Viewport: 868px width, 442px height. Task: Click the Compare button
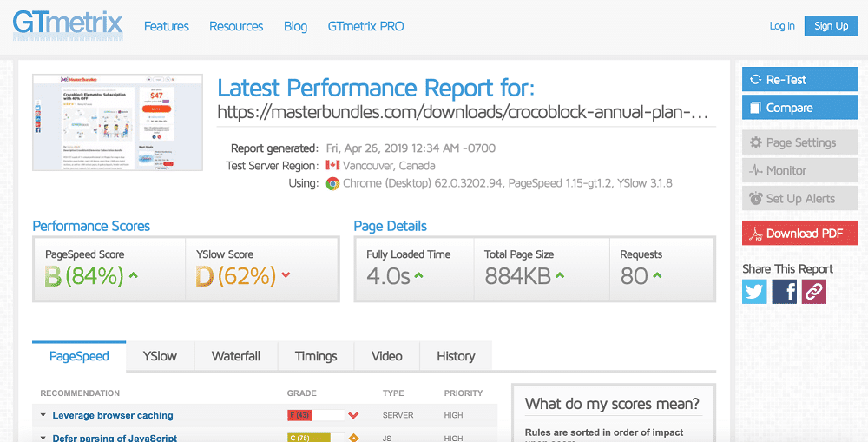coord(800,108)
